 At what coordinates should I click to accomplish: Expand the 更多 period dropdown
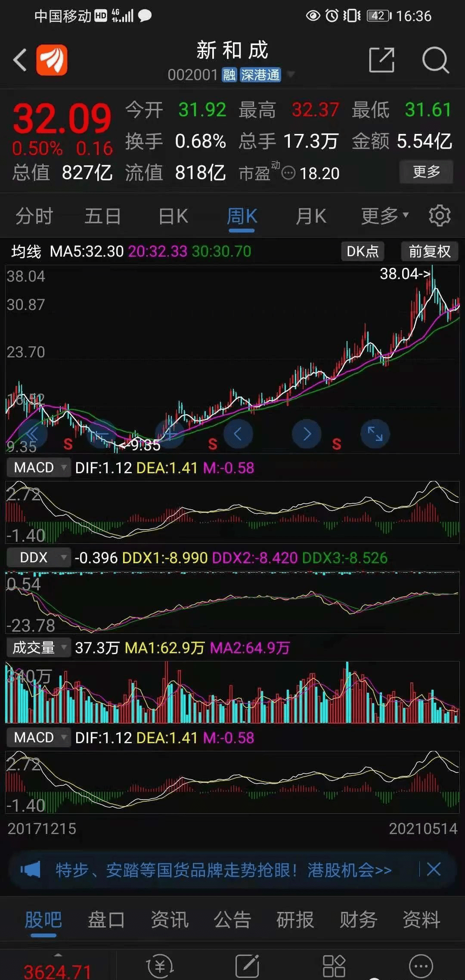coord(384,216)
